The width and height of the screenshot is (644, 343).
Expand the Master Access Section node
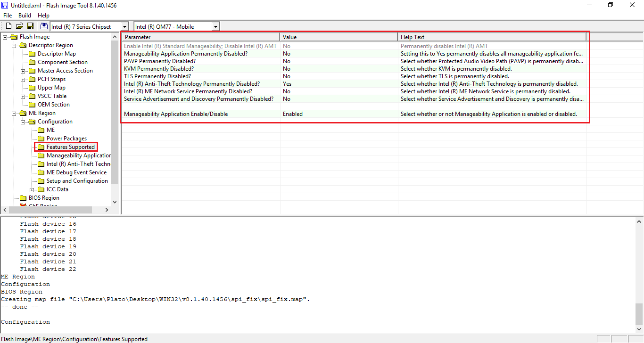coord(23,71)
